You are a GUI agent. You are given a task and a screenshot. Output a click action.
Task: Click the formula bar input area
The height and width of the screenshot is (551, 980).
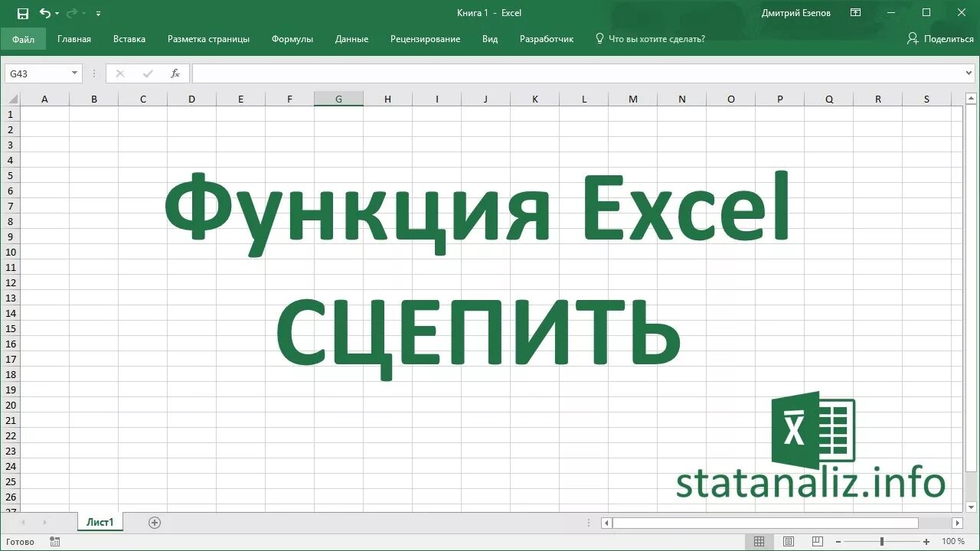(577, 73)
